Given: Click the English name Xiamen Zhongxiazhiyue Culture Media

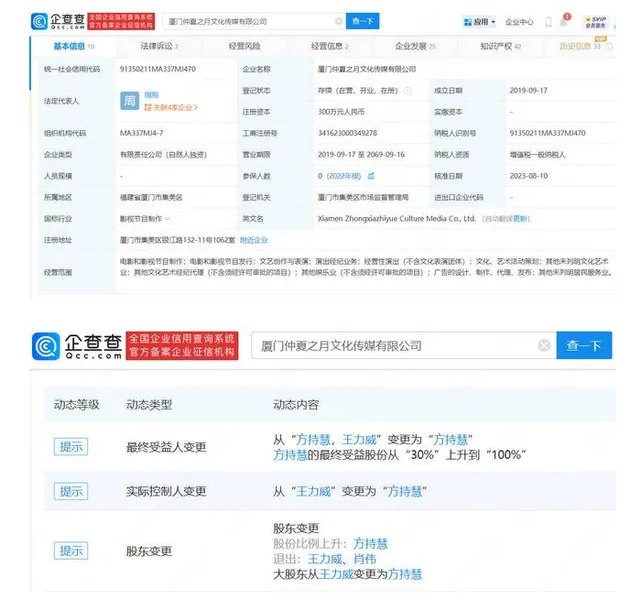Looking at the screenshot, I should pyautogui.click(x=396, y=219).
